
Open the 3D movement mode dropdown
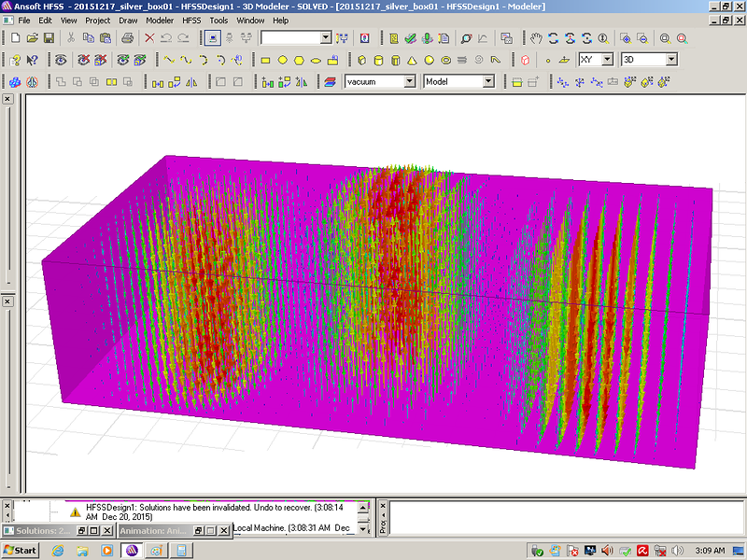point(670,60)
